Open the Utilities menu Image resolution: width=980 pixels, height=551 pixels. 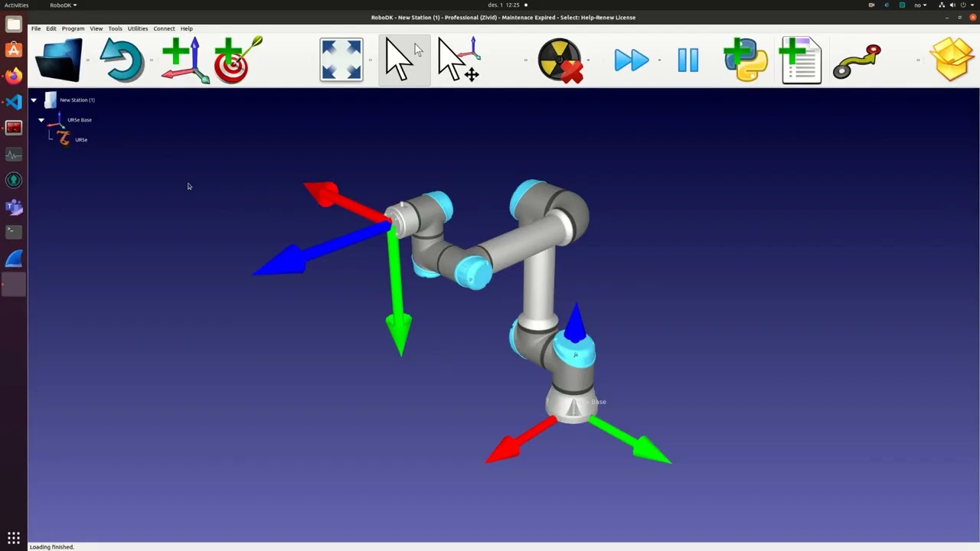pyautogui.click(x=138, y=28)
